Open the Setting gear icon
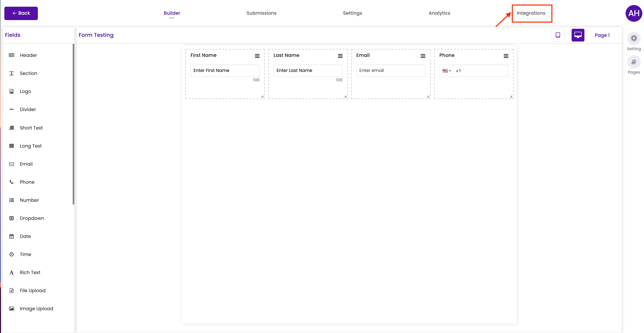This screenshot has height=333, width=644. click(x=634, y=38)
